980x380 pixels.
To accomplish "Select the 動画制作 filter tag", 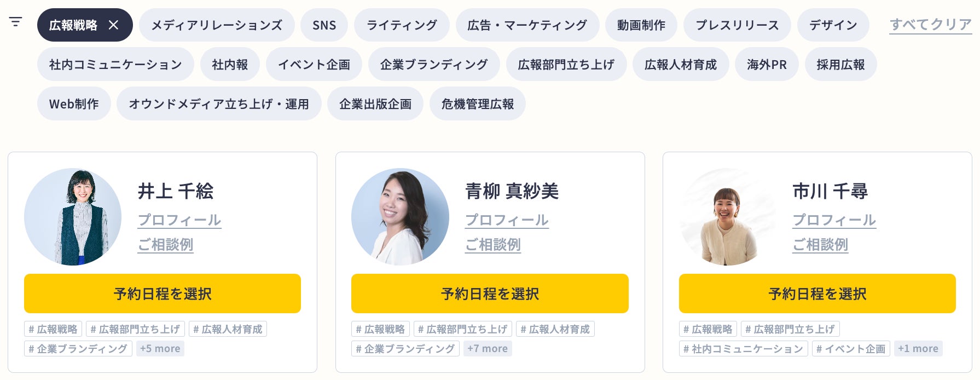I will tap(641, 25).
